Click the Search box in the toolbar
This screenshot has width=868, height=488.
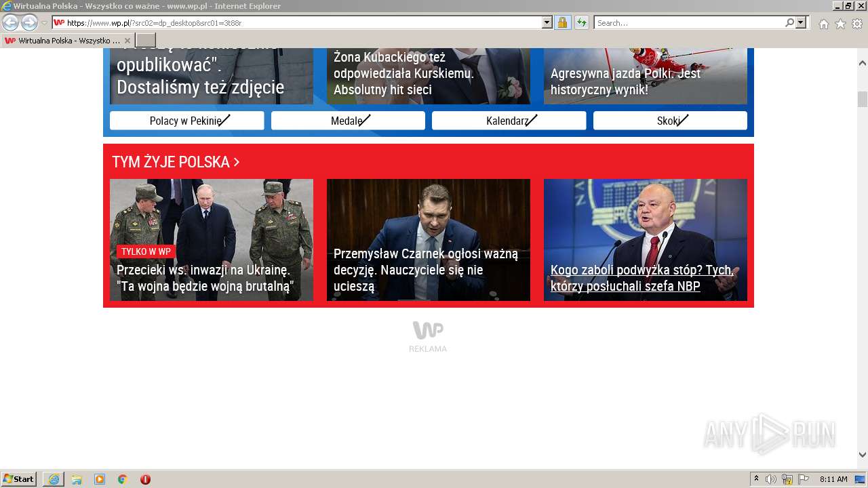tap(689, 22)
